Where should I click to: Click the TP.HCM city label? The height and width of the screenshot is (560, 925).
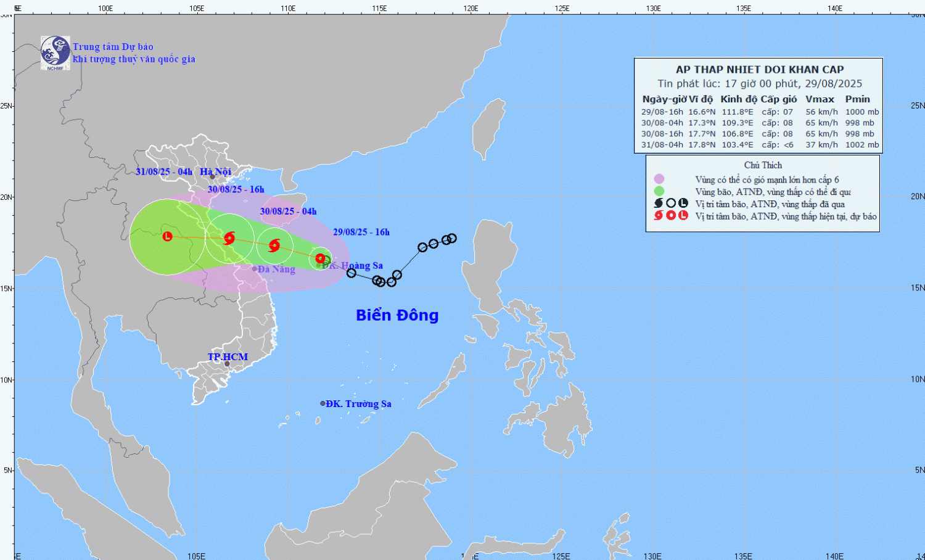coord(228,357)
